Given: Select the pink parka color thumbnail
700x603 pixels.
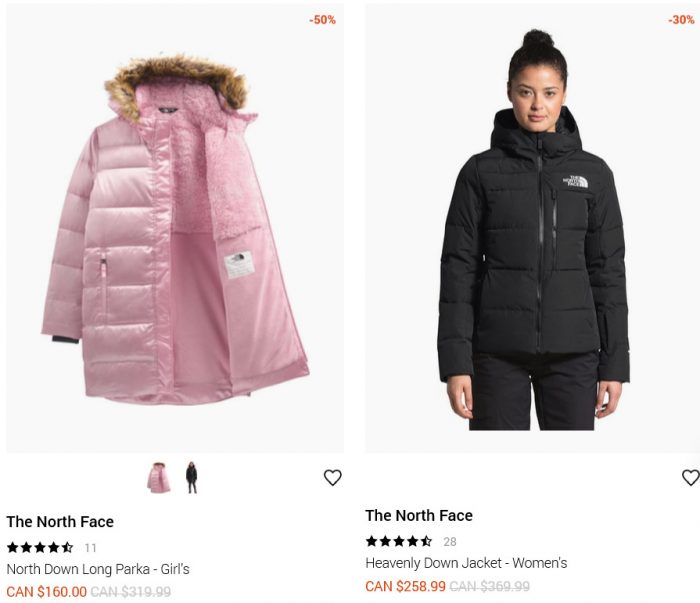Looking at the screenshot, I should tap(159, 478).
